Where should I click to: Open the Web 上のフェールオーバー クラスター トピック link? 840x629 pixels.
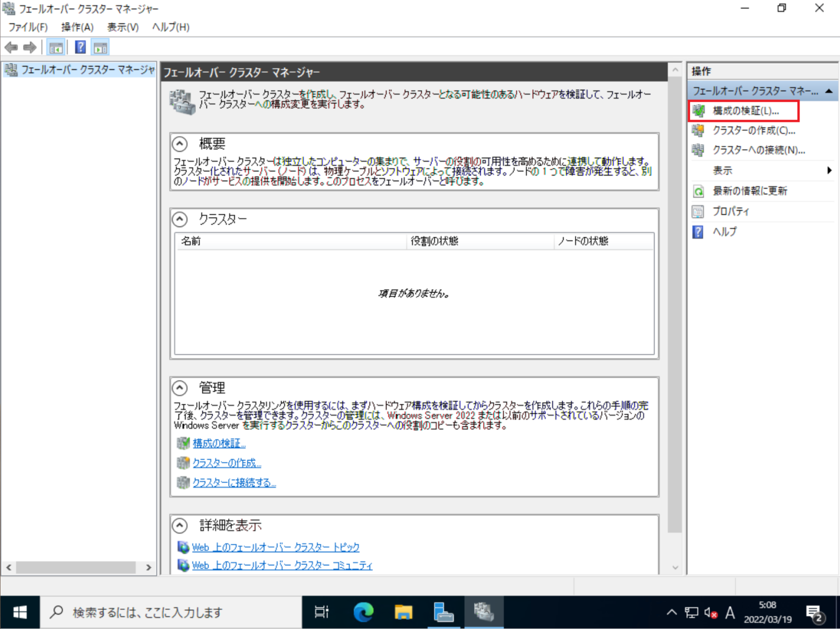[x=276, y=547]
